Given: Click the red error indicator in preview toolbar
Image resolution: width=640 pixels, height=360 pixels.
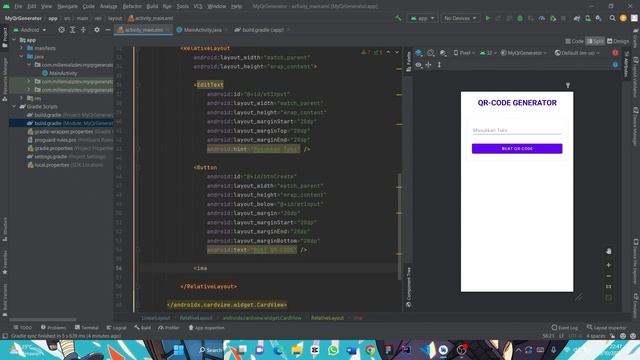Looking at the screenshot, I should click(615, 53).
